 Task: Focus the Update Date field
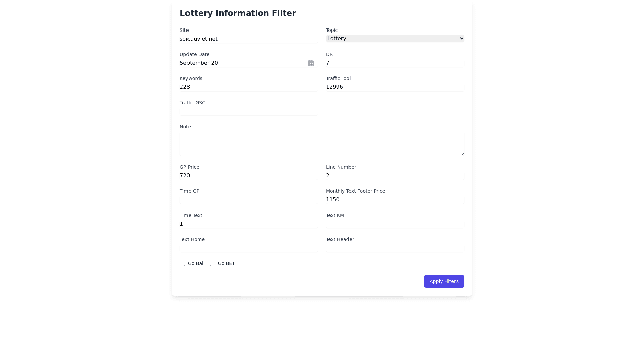click(x=241, y=63)
